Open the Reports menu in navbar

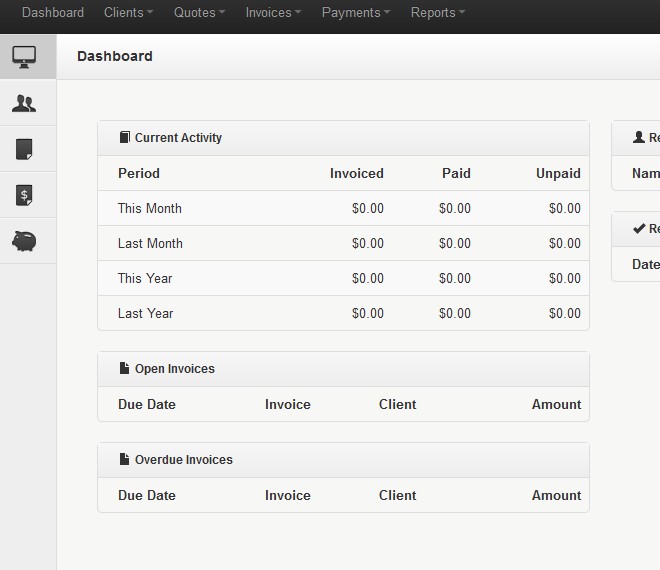click(437, 13)
